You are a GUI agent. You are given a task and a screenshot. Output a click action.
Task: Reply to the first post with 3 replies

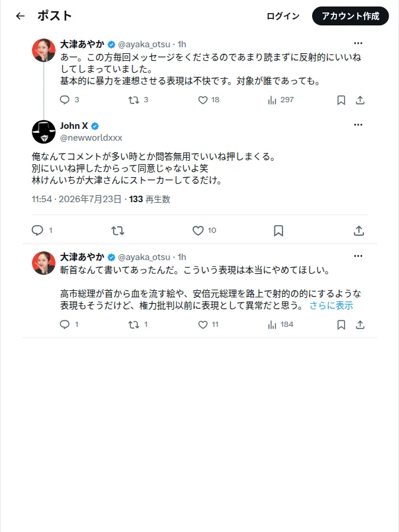[69, 100]
